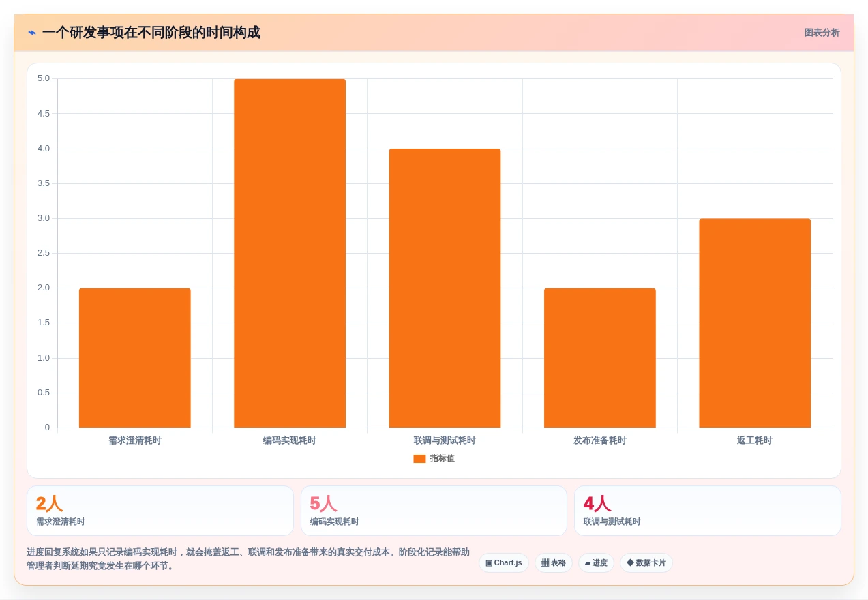This screenshot has height=600, width=868.
Task: Click the 需求澄清耗时 x-axis label
Action: [x=135, y=440]
